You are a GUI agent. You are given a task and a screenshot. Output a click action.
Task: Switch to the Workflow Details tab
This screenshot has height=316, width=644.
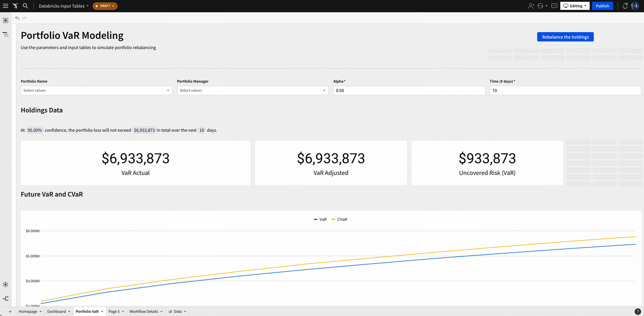[146, 311]
